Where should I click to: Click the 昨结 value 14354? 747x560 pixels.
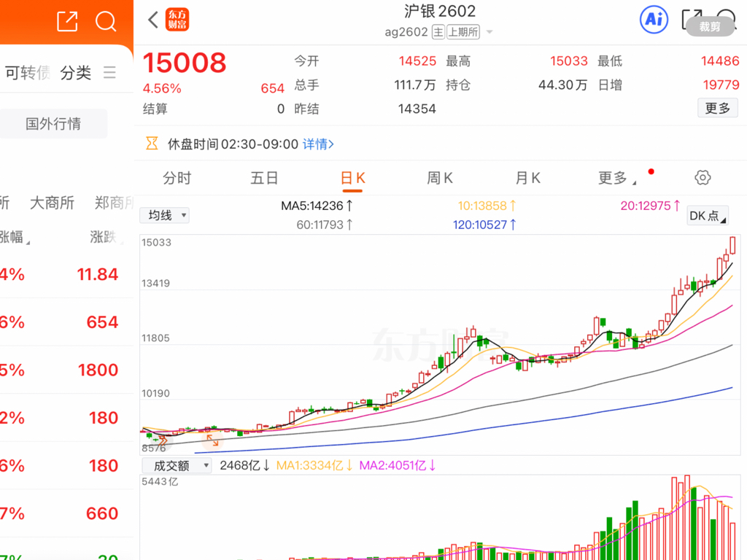pos(417,109)
